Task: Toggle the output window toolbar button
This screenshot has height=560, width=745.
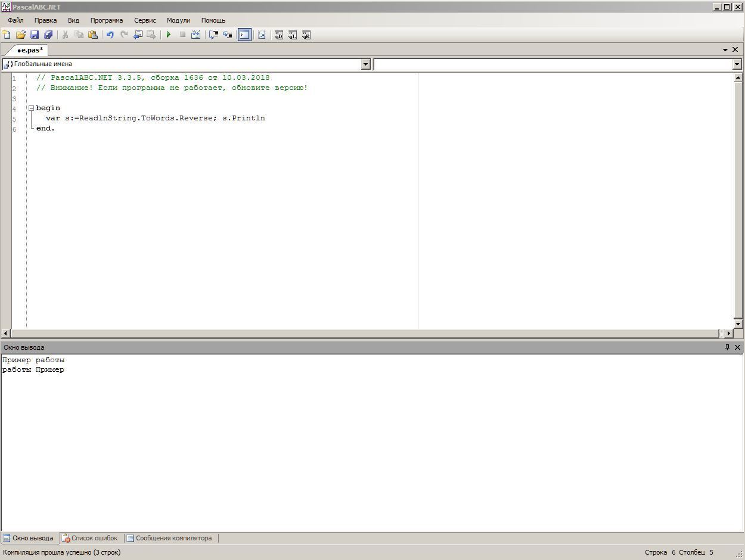Action: (x=244, y=35)
